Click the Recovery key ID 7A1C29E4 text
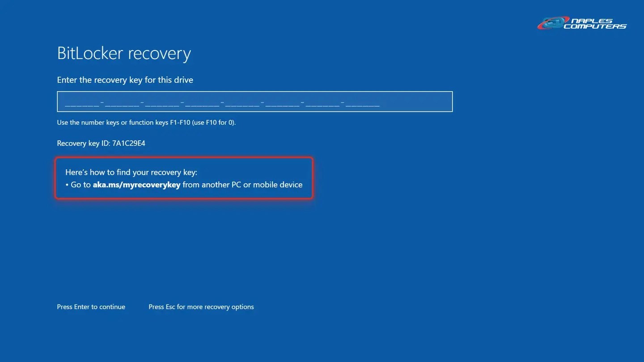This screenshot has height=362, width=644. point(101,143)
